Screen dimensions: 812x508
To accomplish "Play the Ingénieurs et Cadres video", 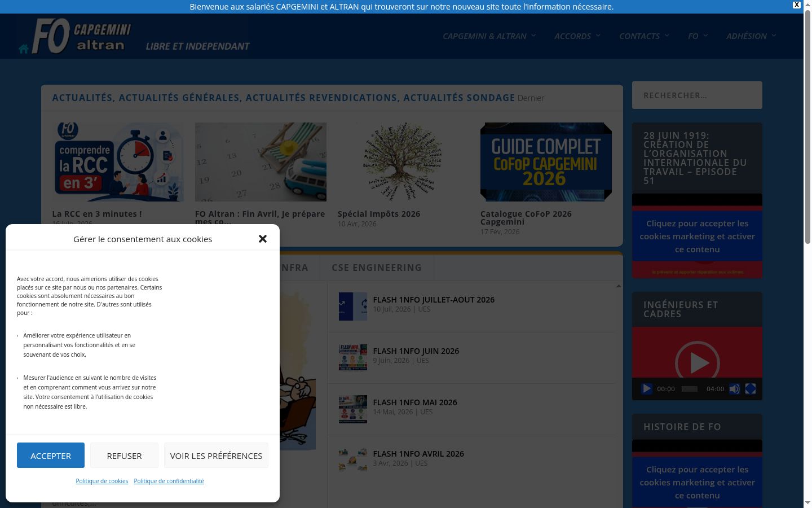I will pos(697,363).
